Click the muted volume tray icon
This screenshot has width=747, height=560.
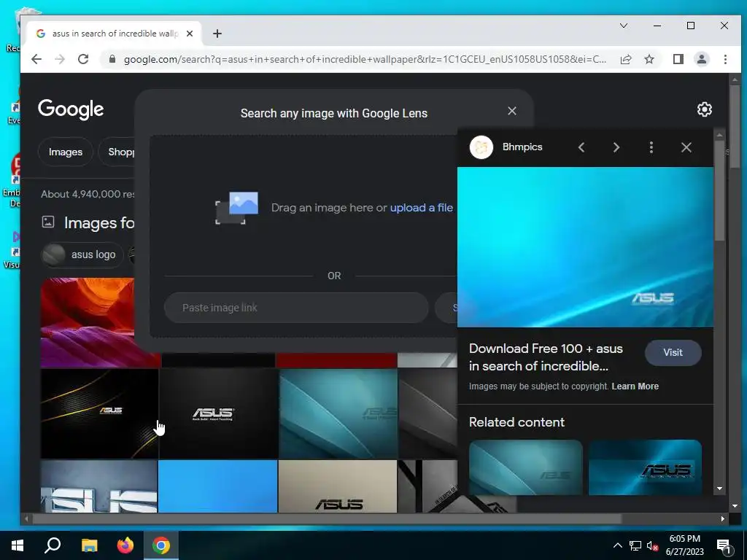(653, 545)
